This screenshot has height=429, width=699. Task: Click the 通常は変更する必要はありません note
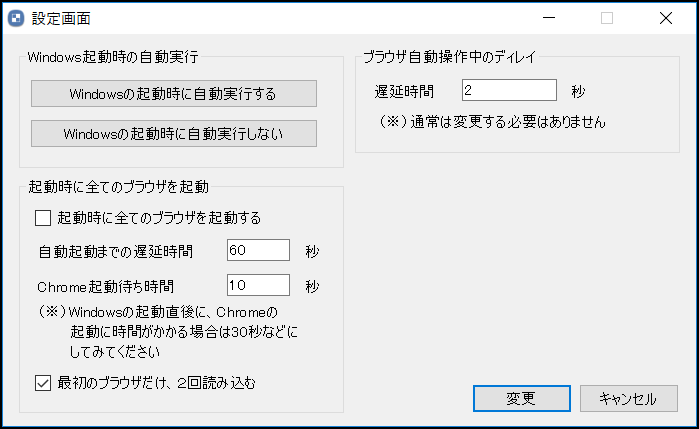[492, 122]
